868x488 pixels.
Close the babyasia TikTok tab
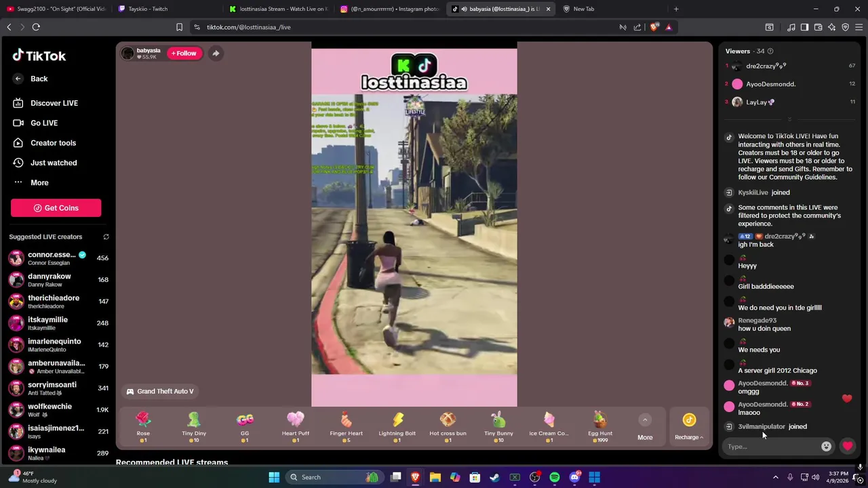click(548, 9)
